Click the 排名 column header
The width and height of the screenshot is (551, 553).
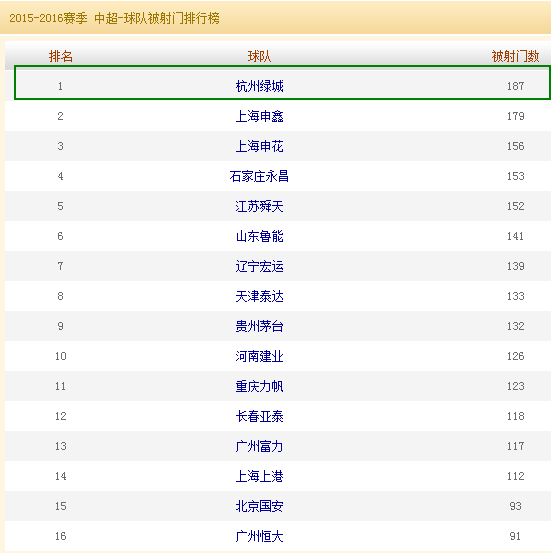[x=61, y=56]
